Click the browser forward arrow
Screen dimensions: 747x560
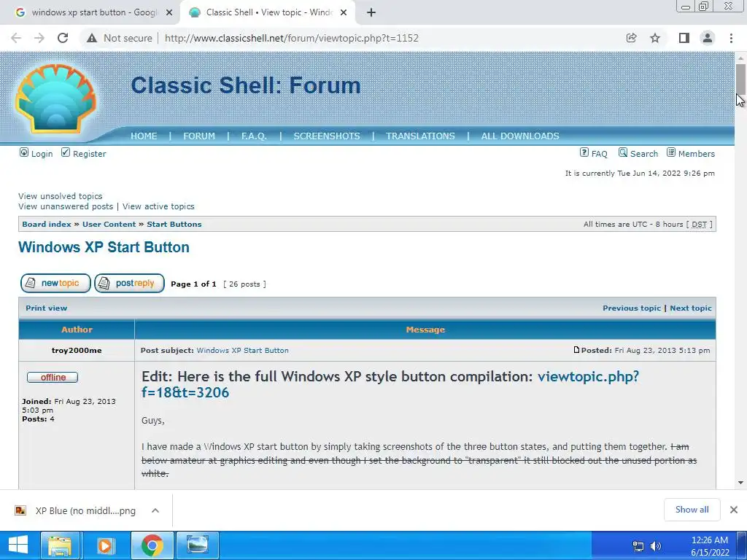click(39, 38)
